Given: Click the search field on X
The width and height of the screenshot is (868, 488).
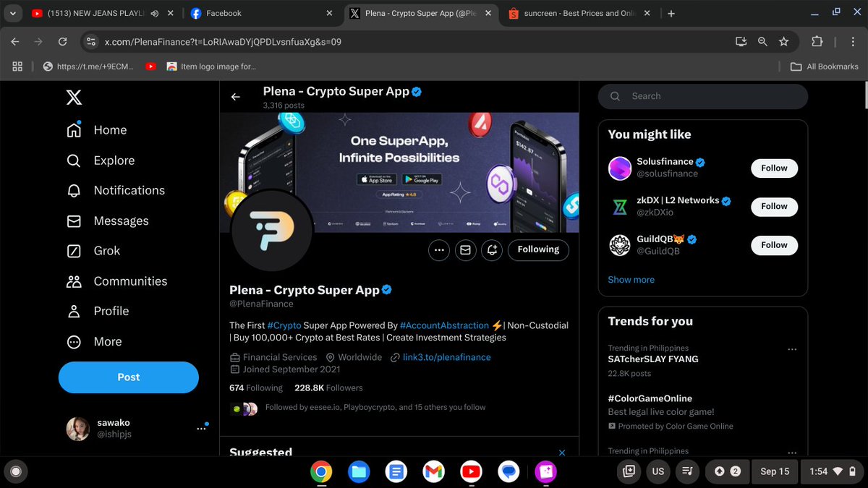Looking at the screenshot, I should point(703,96).
